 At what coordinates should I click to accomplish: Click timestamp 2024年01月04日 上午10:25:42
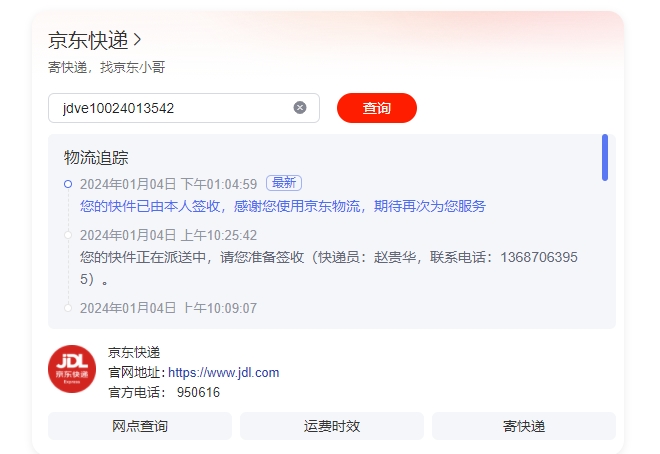coord(168,235)
